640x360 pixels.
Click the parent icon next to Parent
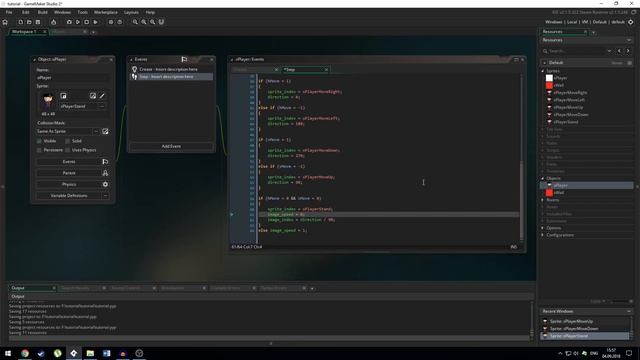(x=105, y=173)
